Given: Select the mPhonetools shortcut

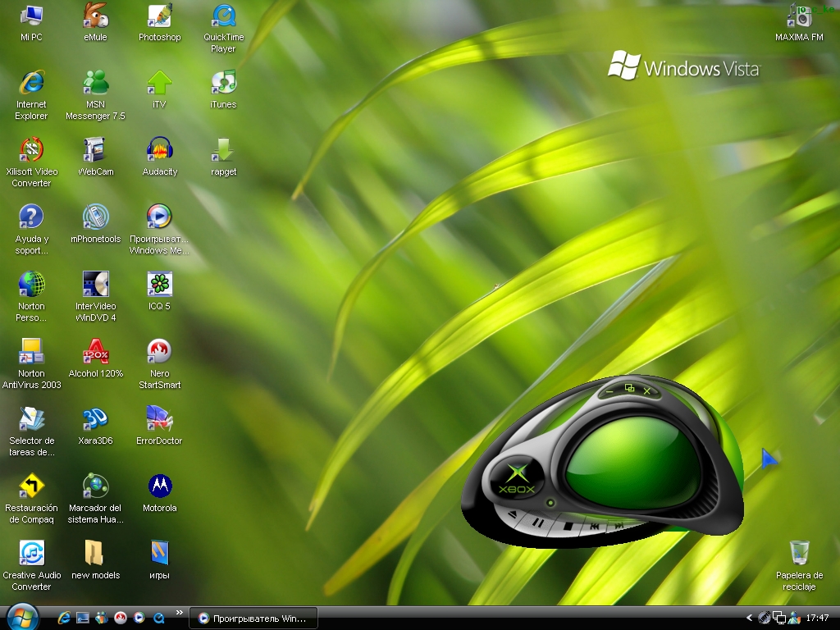Looking at the screenshot, I should 95,217.
